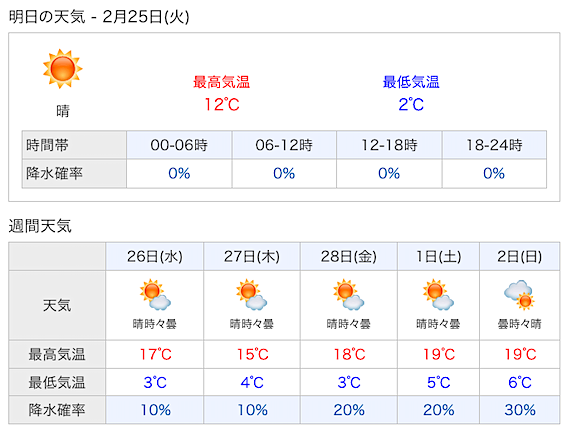Image resolution: width=567 pixels, height=431 pixels.
Task: Click the 0% rain chance under 06-12時
Action: point(284,174)
